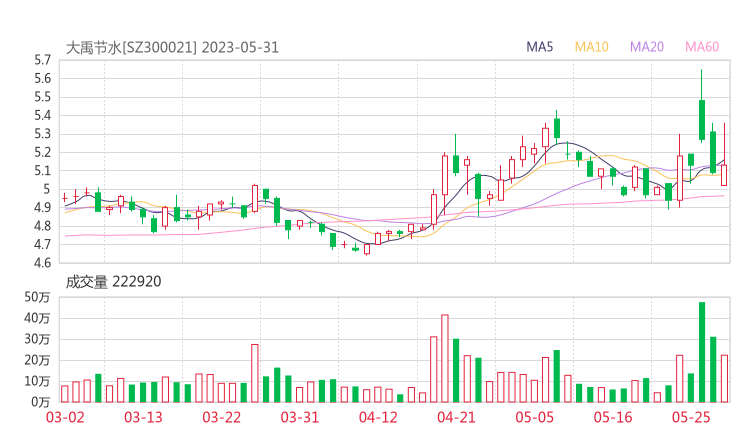This screenshot has height=440, width=740.
Task: Select the 03-31 date label
Action: pos(300,418)
